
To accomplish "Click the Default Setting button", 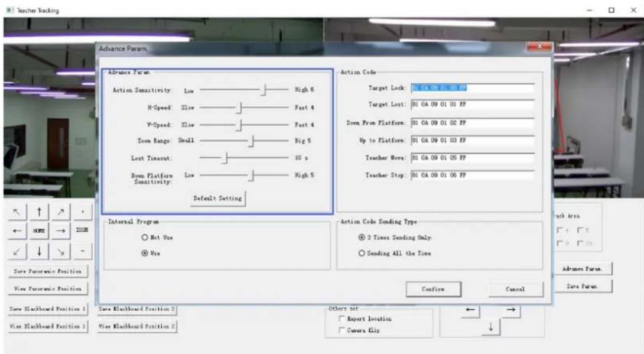I will coord(217,199).
